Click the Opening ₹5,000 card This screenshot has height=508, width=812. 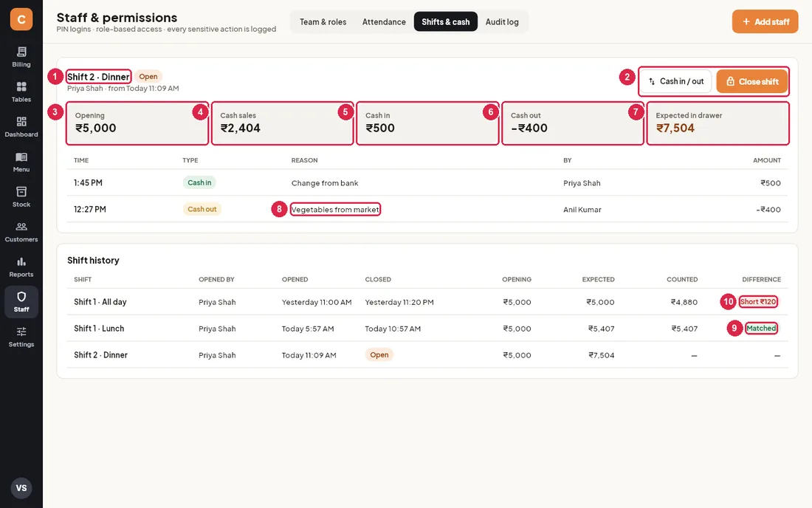click(137, 123)
